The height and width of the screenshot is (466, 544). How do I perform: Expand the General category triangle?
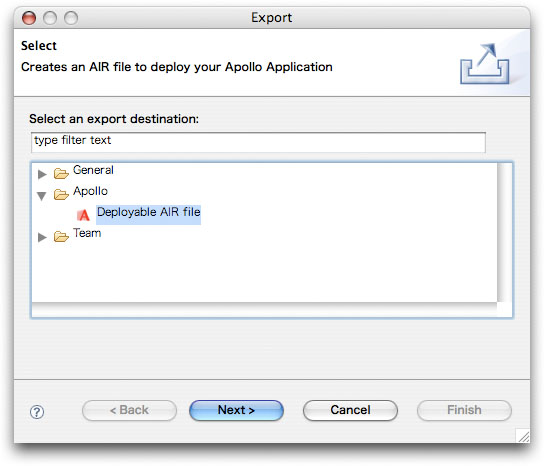coord(42,174)
